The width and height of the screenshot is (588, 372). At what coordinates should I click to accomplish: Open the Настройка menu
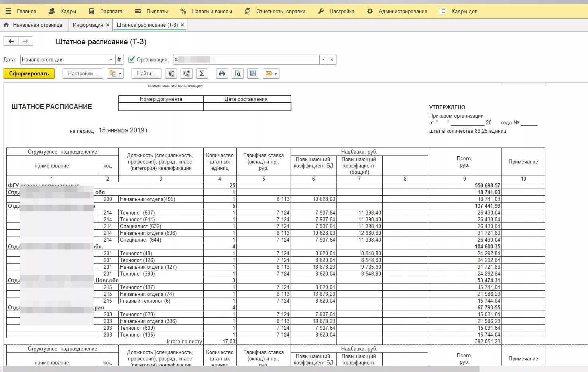coord(336,11)
